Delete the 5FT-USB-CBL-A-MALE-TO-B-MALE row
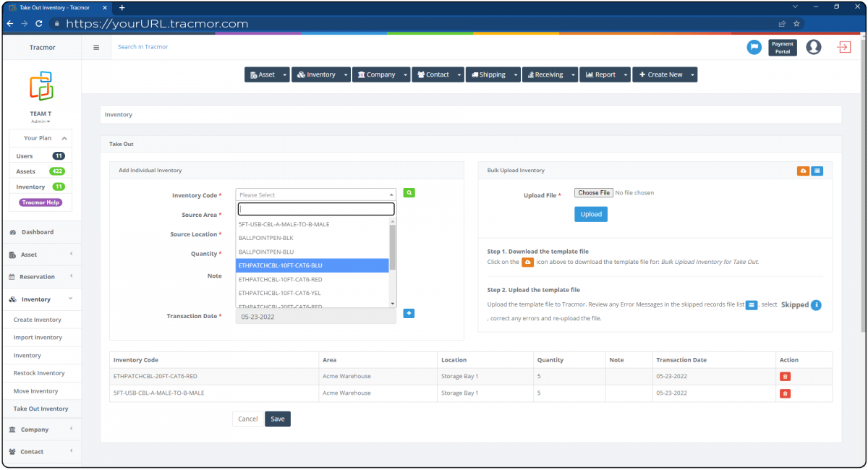The width and height of the screenshot is (868, 470). pos(785,393)
